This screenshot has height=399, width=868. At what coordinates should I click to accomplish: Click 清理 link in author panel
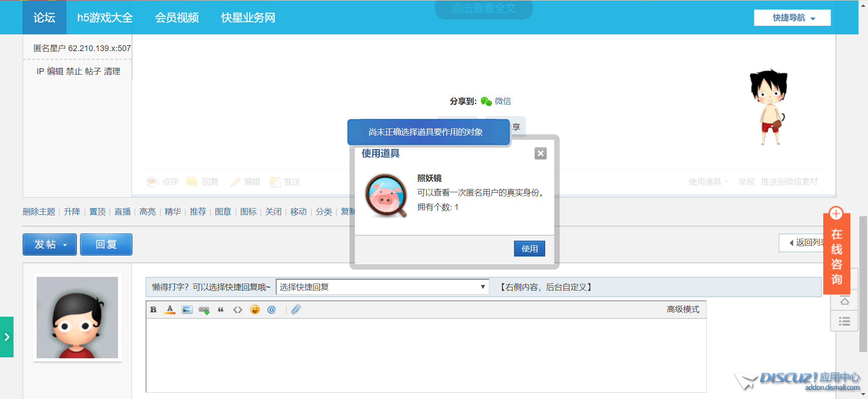(x=112, y=71)
